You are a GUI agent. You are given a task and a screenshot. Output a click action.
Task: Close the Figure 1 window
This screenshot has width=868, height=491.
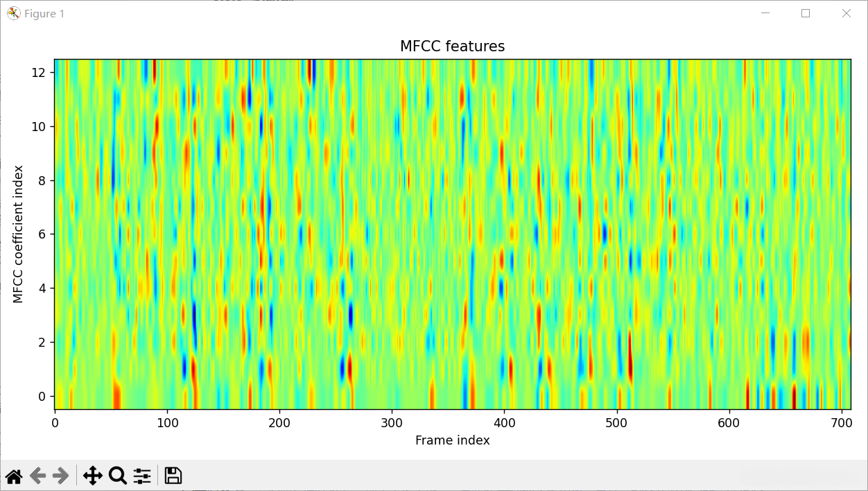tap(846, 13)
